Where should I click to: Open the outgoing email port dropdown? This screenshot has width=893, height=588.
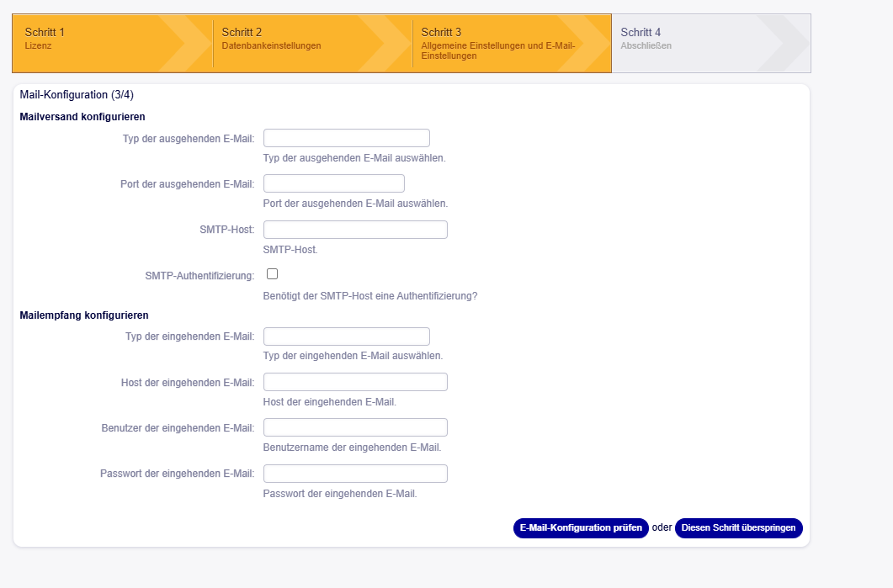tap(334, 184)
